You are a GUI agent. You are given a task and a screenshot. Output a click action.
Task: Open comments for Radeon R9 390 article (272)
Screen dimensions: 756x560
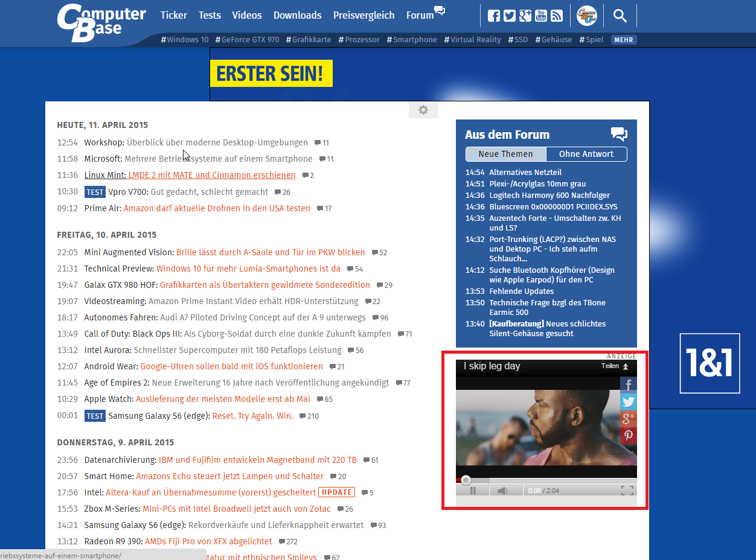tap(288, 542)
